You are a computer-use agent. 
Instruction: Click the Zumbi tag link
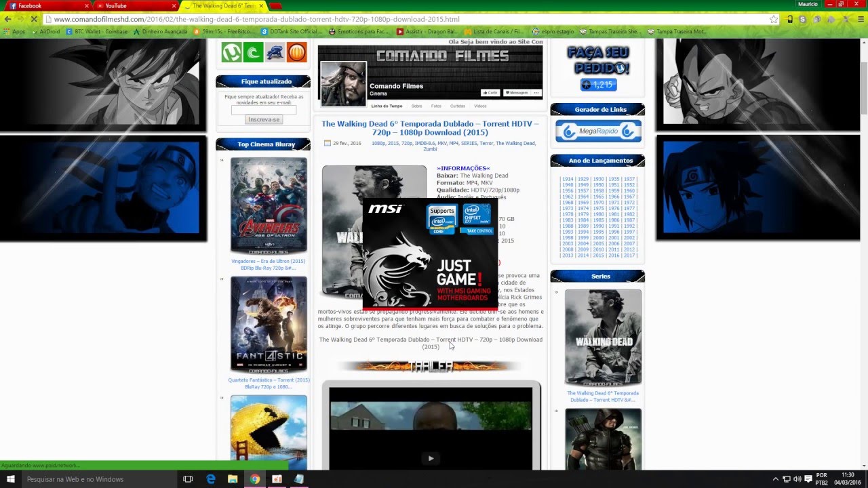(430, 149)
